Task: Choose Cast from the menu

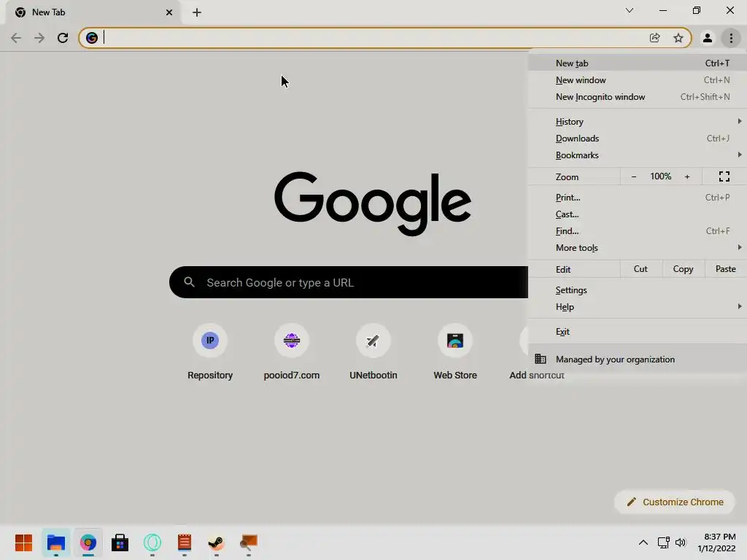Action: (x=638, y=214)
